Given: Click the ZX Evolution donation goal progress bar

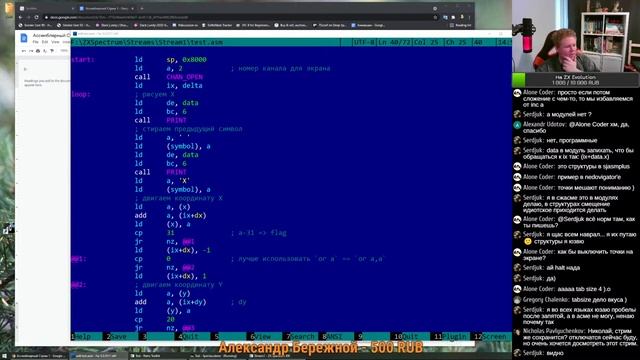Looking at the screenshot, I should 576,80.
